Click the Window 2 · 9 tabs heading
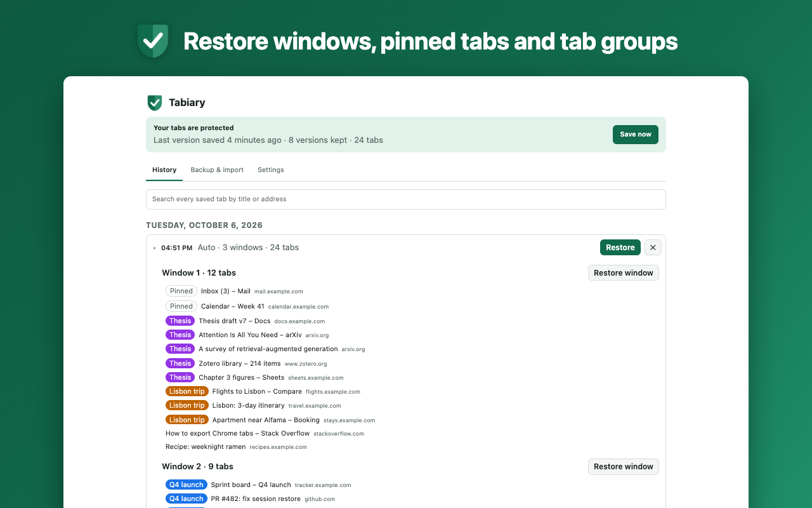The height and width of the screenshot is (508, 812). [x=197, y=467]
